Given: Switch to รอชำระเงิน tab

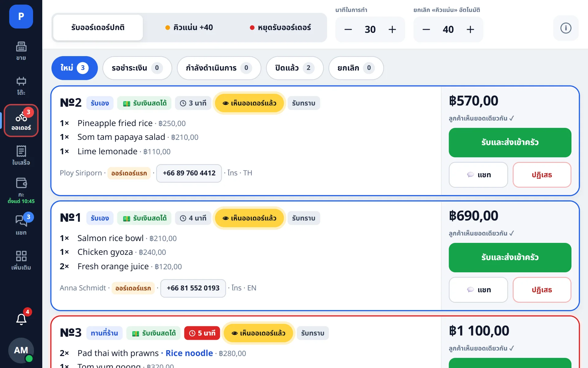Looking at the screenshot, I should tap(137, 68).
